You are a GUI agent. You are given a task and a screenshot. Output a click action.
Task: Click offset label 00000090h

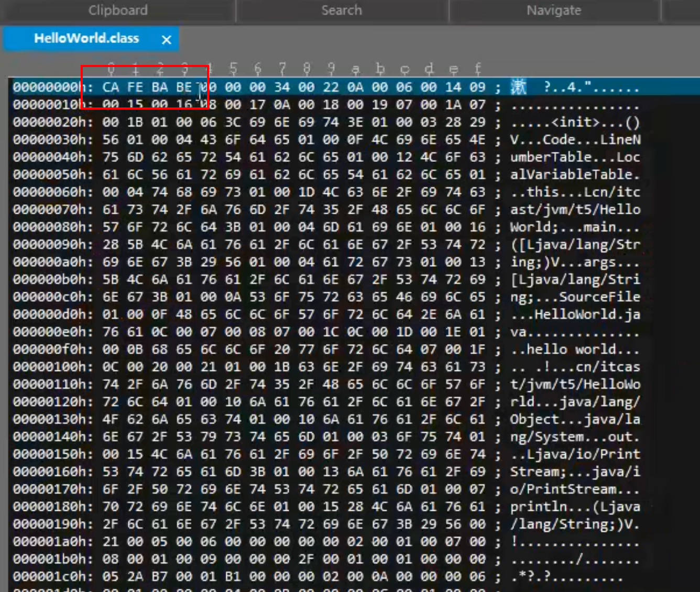pyautogui.click(x=53, y=245)
